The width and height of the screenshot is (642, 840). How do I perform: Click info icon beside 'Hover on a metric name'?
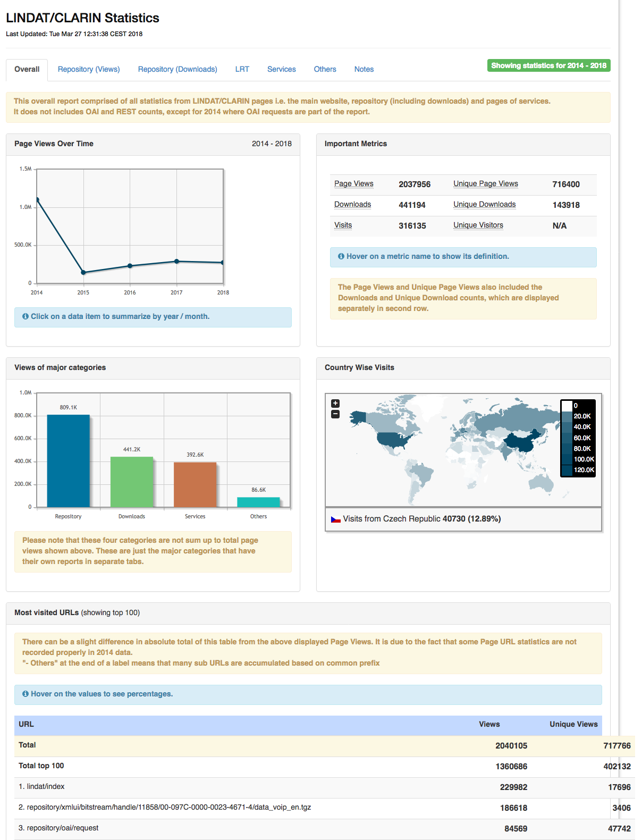tap(341, 256)
